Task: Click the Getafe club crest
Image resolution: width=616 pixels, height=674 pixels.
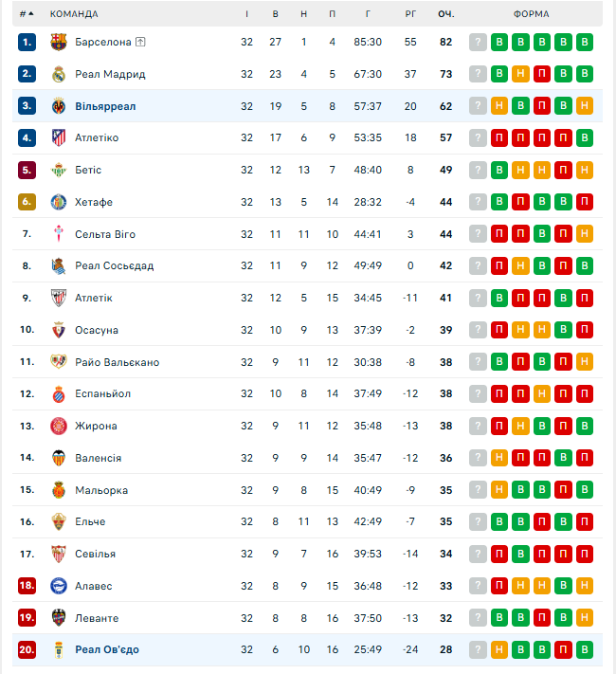Action: pos(59,202)
